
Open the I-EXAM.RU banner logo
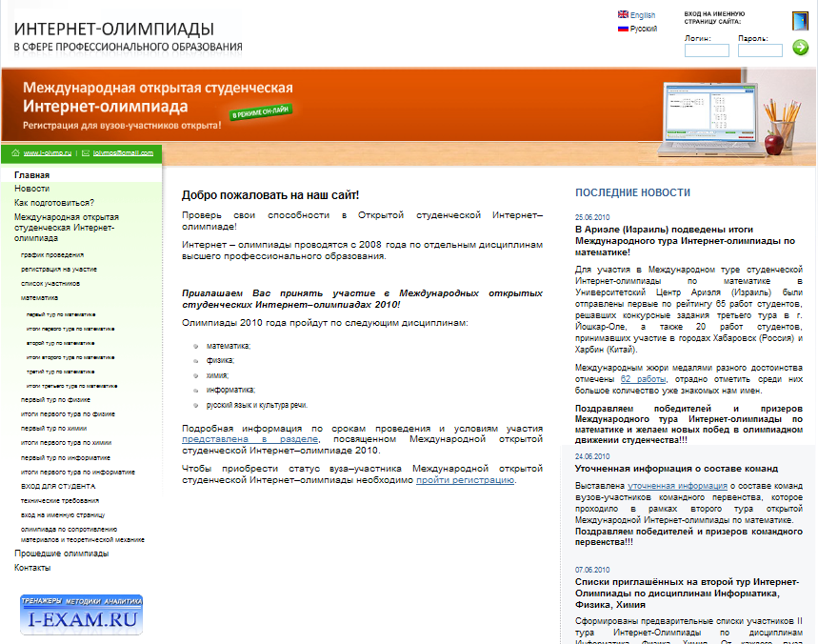click(x=82, y=615)
